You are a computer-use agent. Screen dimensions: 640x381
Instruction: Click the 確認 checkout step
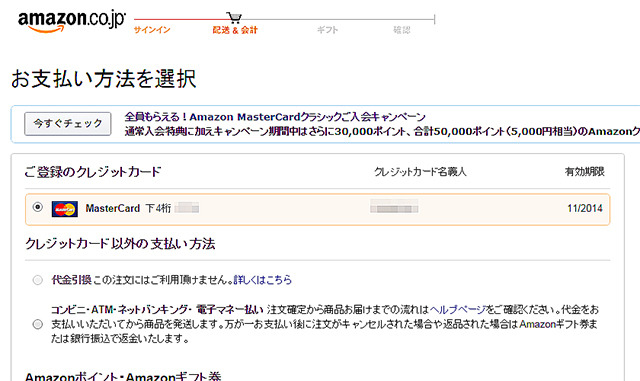(x=402, y=30)
